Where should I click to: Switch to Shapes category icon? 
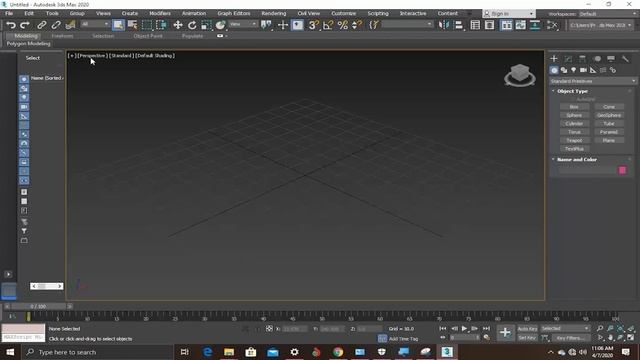click(564, 70)
